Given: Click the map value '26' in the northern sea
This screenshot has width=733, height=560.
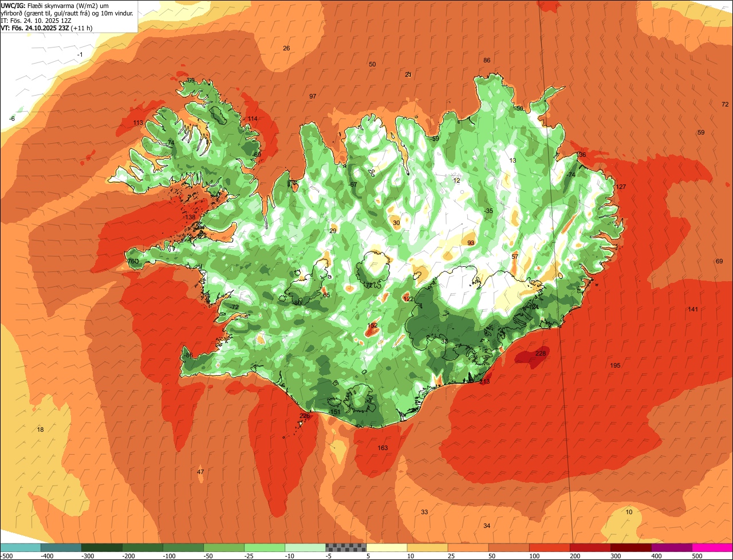Looking at the screenshot, I should pyautogui.click(x=286, y=48).
